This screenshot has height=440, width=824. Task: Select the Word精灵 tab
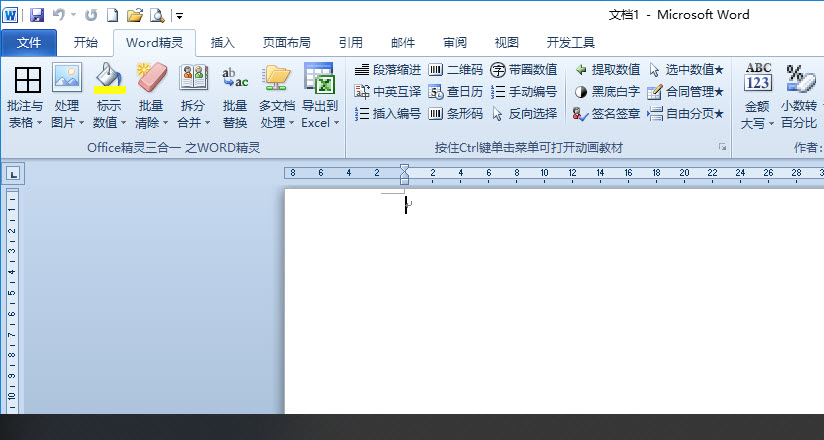(x=154, y=43)
